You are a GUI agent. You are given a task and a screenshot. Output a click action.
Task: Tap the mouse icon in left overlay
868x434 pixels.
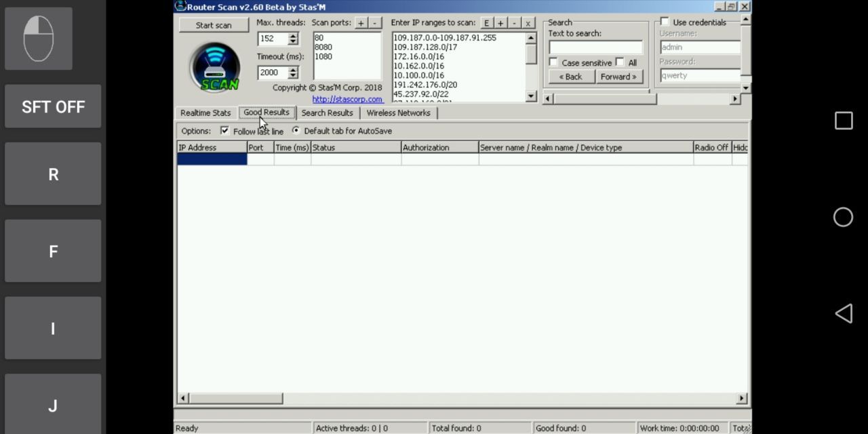(x=39, y=39)
